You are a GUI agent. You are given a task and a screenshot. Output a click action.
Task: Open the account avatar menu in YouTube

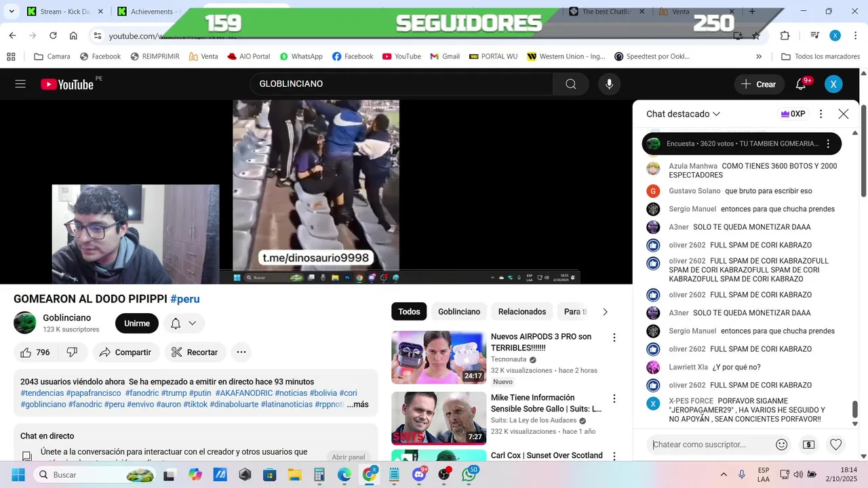tap(833, 84)
